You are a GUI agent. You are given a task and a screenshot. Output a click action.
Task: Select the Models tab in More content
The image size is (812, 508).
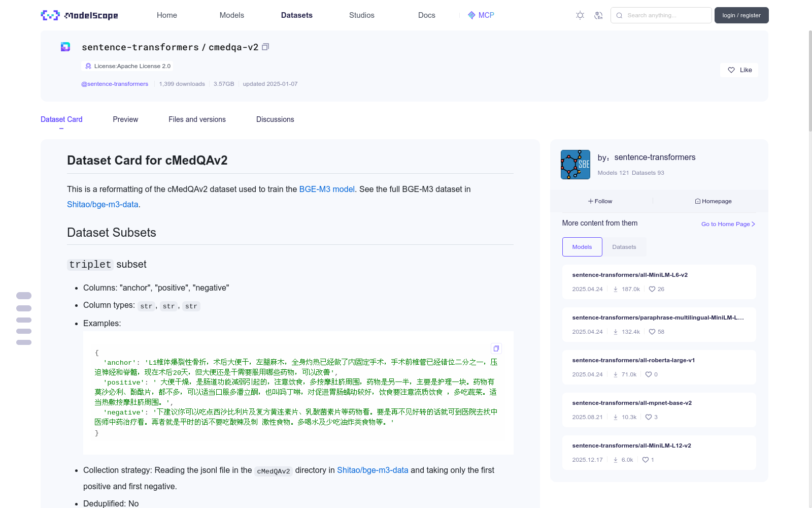tap(582, 247)
